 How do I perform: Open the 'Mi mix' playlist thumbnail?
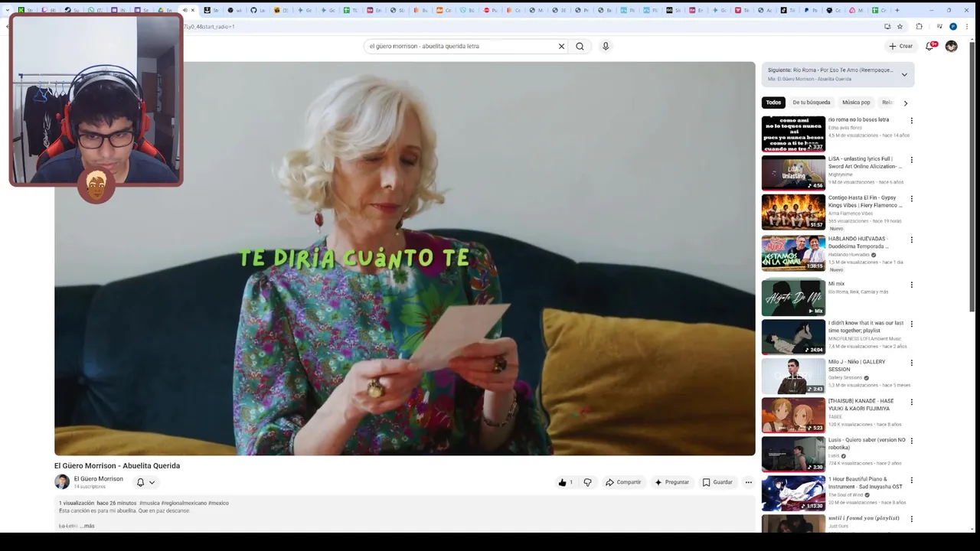tap(793, 298)
